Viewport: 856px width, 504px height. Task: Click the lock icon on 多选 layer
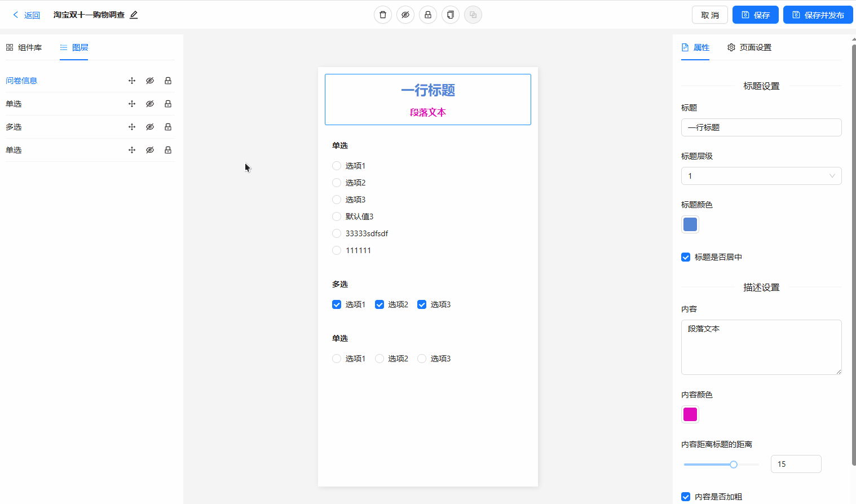(168, 127)
